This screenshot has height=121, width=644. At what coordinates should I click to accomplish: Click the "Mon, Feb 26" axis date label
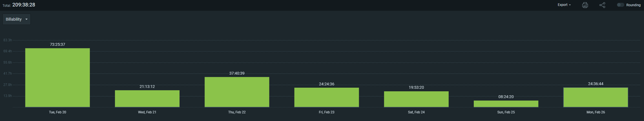tap(596, 112)
